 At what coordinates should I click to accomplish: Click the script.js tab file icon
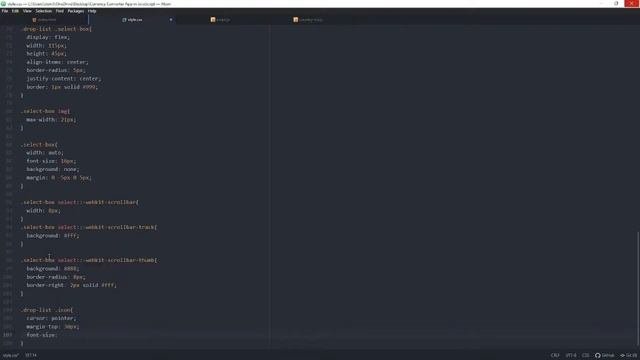coord(213,20)
